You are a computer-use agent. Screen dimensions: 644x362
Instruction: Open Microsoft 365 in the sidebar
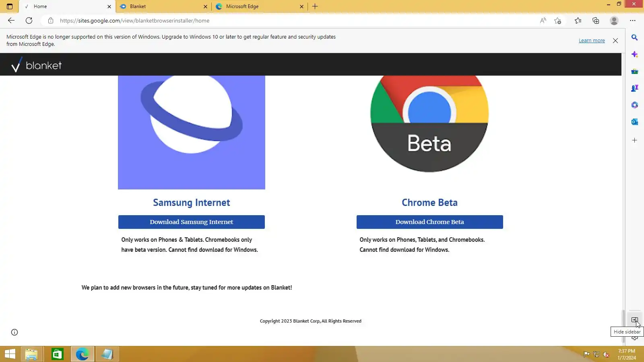635,105
